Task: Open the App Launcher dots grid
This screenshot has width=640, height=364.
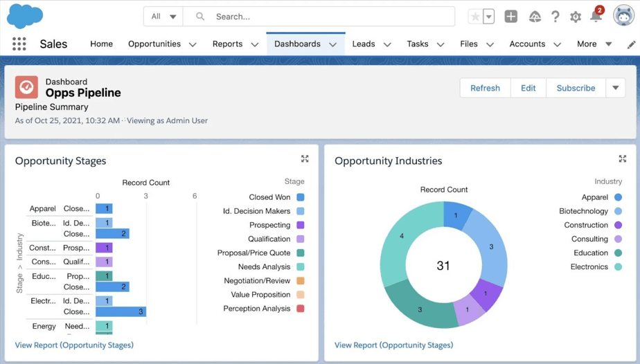Action: [19, 44]
